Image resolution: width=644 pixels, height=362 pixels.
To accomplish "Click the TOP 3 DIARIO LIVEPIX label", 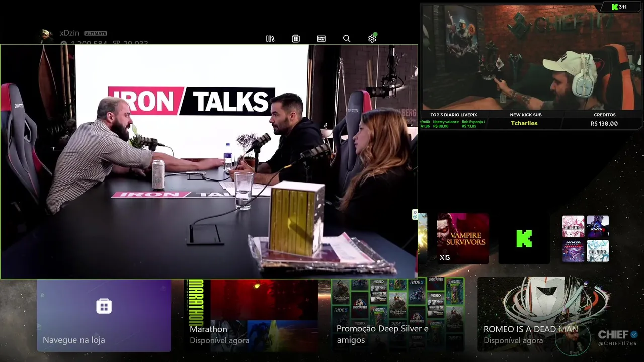I will click(x=454, y=115).
